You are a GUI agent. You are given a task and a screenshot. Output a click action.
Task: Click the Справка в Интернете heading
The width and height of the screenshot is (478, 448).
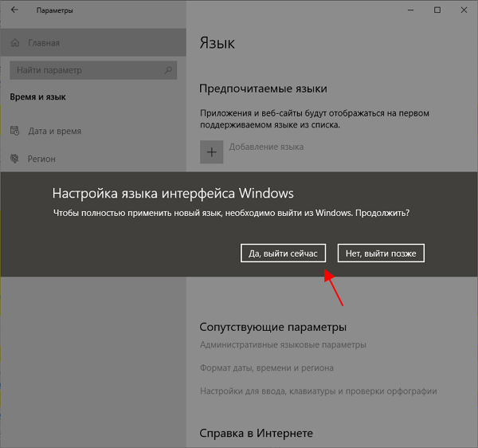pyautogui.click(x=256, y=433)
